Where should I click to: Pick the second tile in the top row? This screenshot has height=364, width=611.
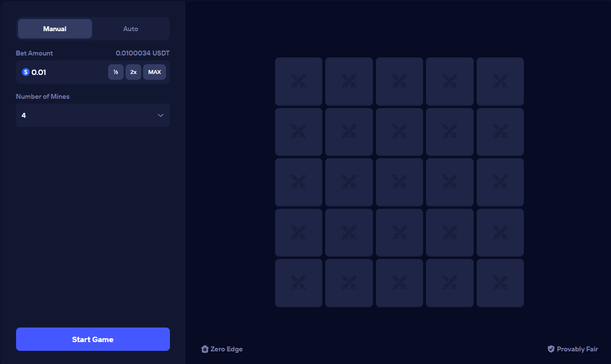pyautogui.click(x=349, y=81)
